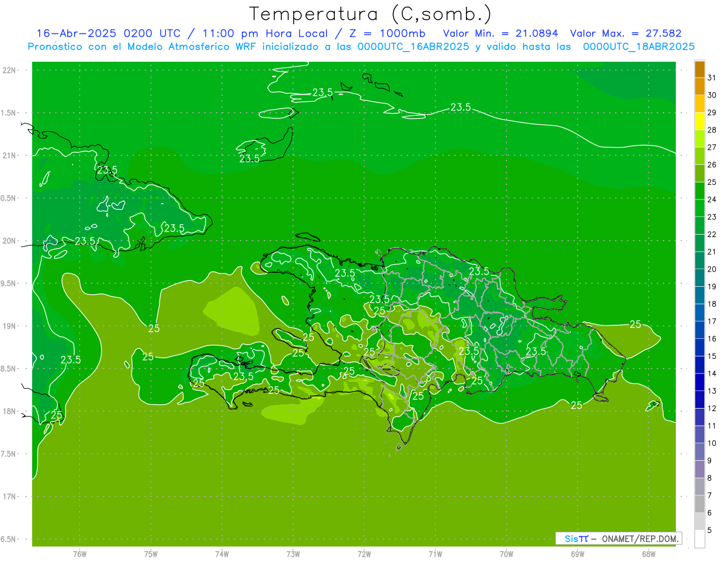Select the date text "16-Abr-2025 0200 UTC"
728x562 pixels.
tap(109, 33)
